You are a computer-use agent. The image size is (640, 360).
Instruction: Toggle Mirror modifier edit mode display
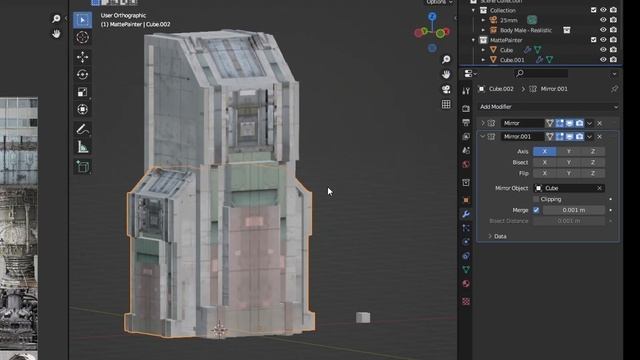[x=560, y=123]
